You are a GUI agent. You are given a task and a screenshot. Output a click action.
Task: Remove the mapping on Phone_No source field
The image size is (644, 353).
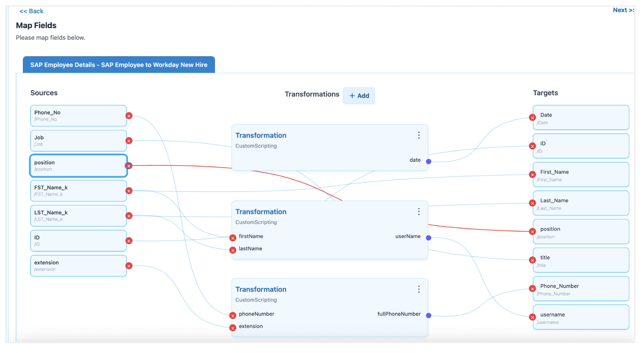pos(129,116)
